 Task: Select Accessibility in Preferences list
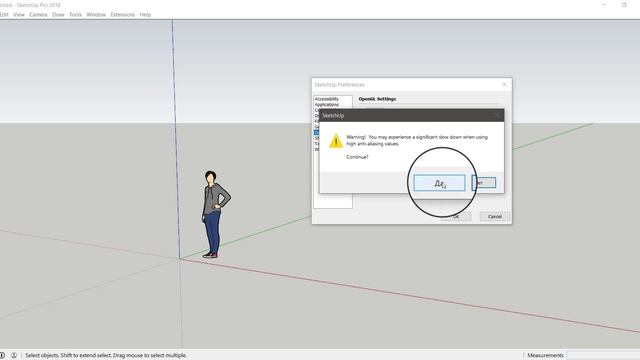(x=327, y=99)
